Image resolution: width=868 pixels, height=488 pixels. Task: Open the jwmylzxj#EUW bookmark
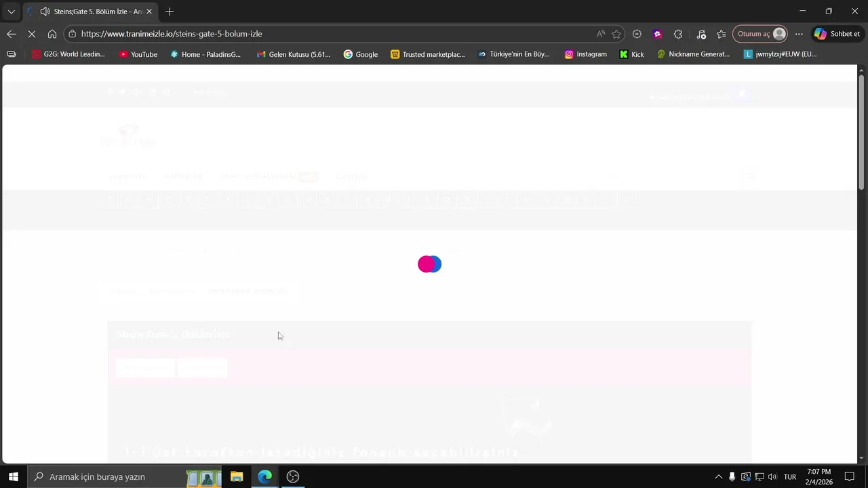click(x=781, y=54)
